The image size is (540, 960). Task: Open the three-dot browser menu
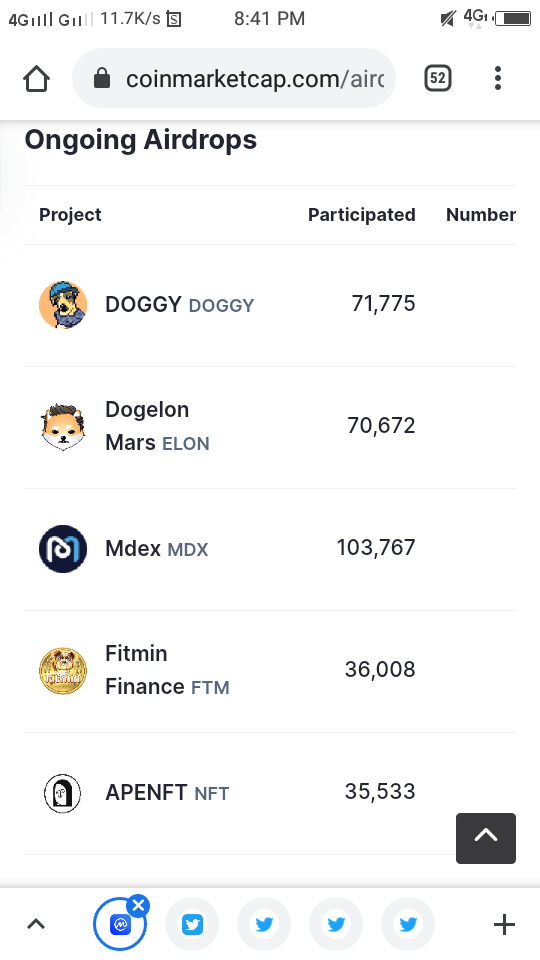click(498, 78)
